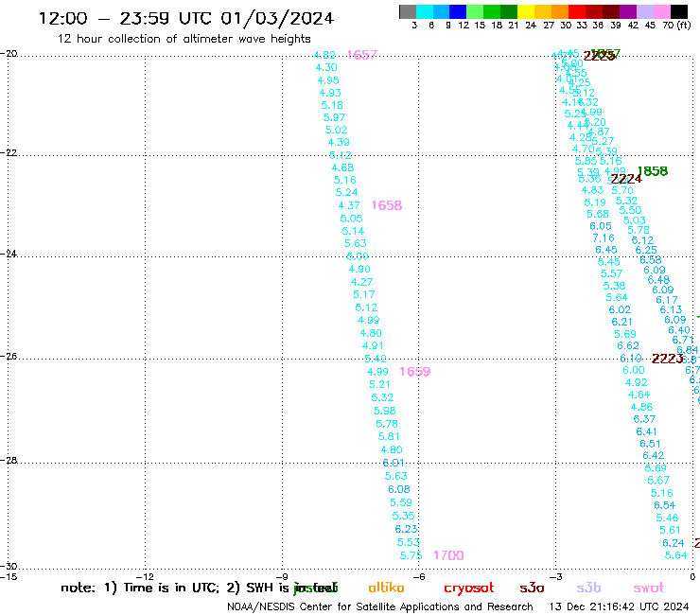The width and height of the screenshot is (700, 615).
Task: Click the wave height value 4.27
Action: [361, 282]
